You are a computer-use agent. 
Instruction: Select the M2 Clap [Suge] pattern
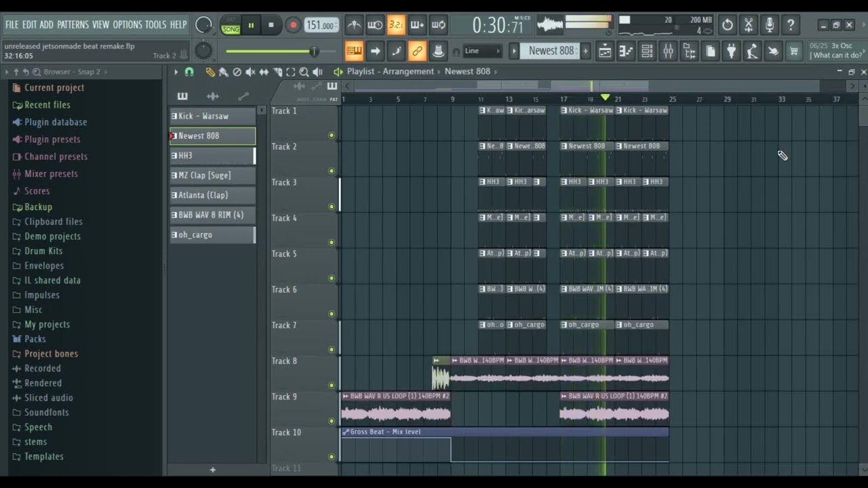(213, 176)
